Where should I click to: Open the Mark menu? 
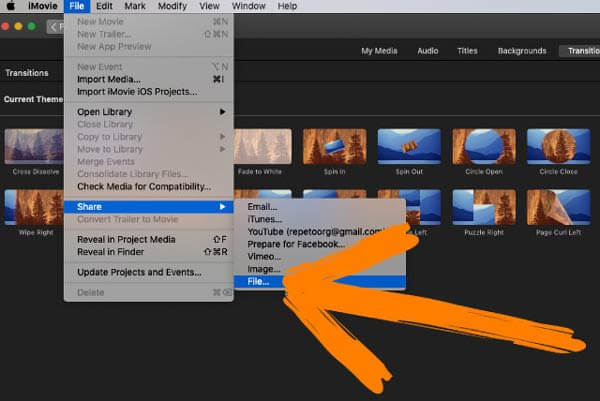135,6
